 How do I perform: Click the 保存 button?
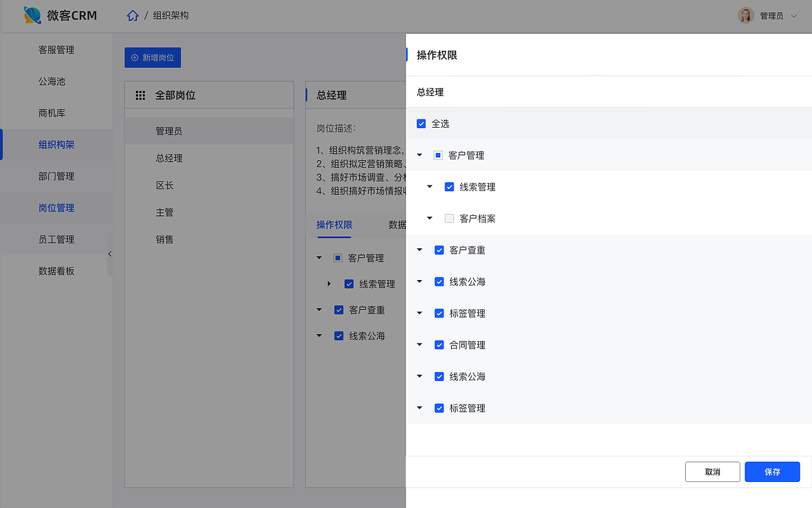(x=772, y=472)
